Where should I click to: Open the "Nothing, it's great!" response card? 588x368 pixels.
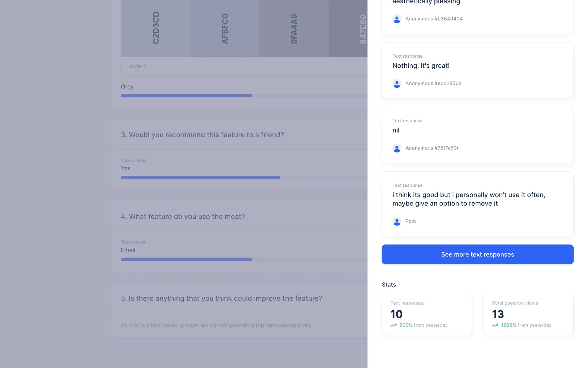[x=477, y=70]
